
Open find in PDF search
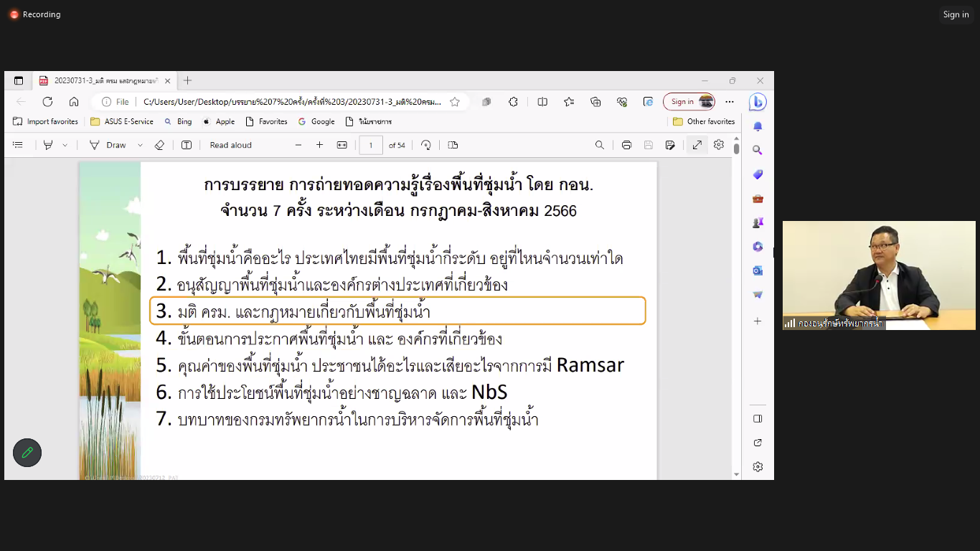[x=600, y=145]
